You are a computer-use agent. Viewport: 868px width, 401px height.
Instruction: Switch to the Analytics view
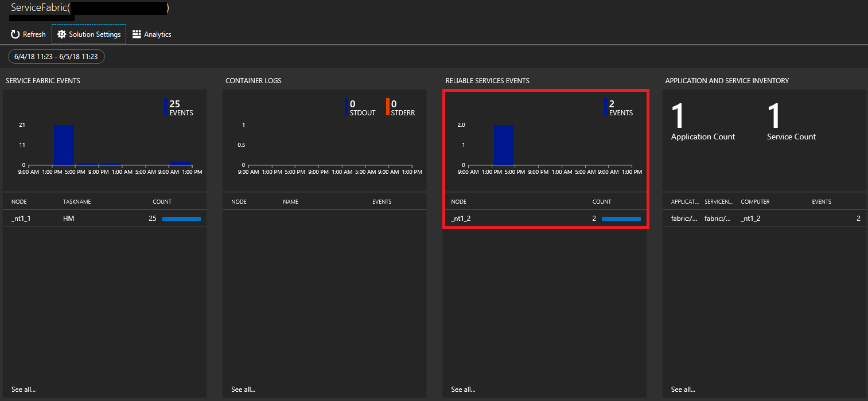coord(151,34)
